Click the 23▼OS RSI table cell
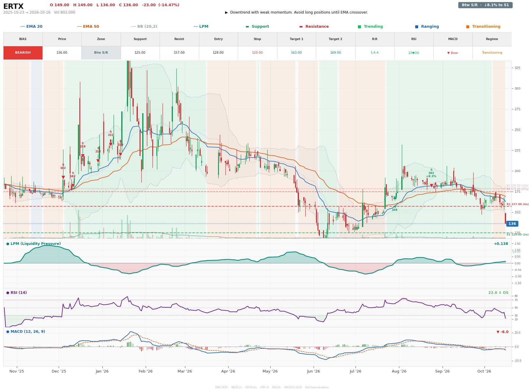The height and width of the screenshot is (392, 532). pyautogui.click(x=414, y=53)
